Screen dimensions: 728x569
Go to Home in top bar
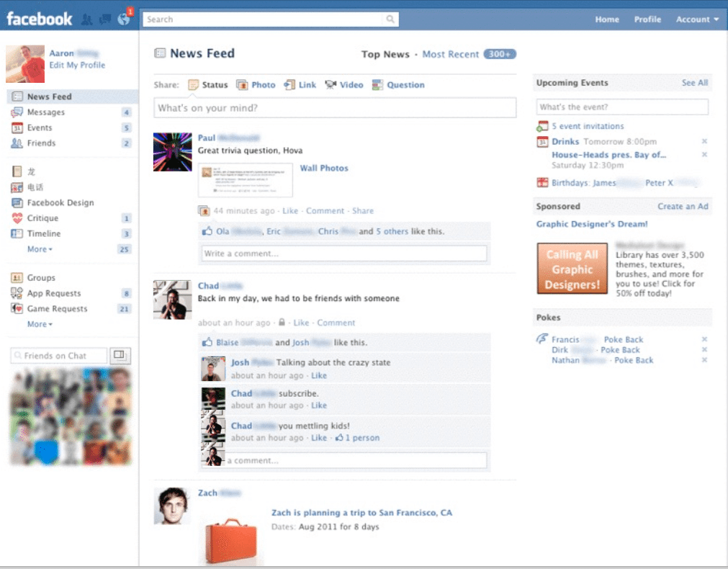pos(607,19)
